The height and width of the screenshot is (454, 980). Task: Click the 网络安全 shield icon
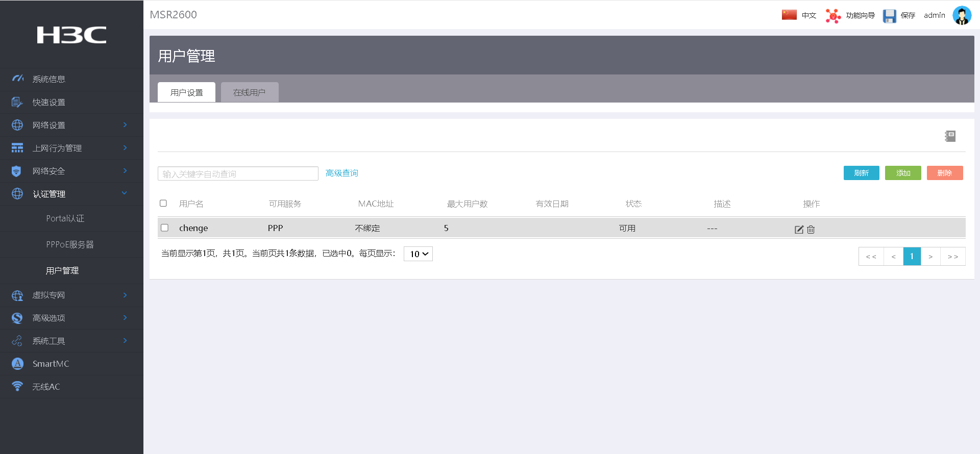point(16,171)
